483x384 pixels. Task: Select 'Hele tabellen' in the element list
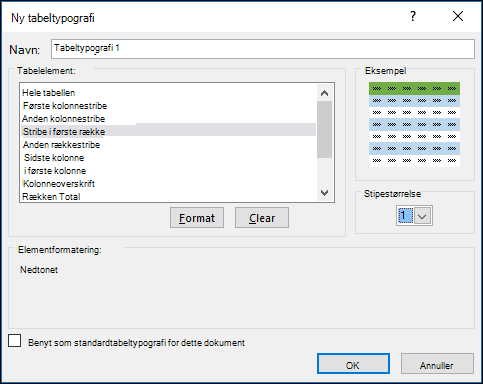click(x=168, y=93)
